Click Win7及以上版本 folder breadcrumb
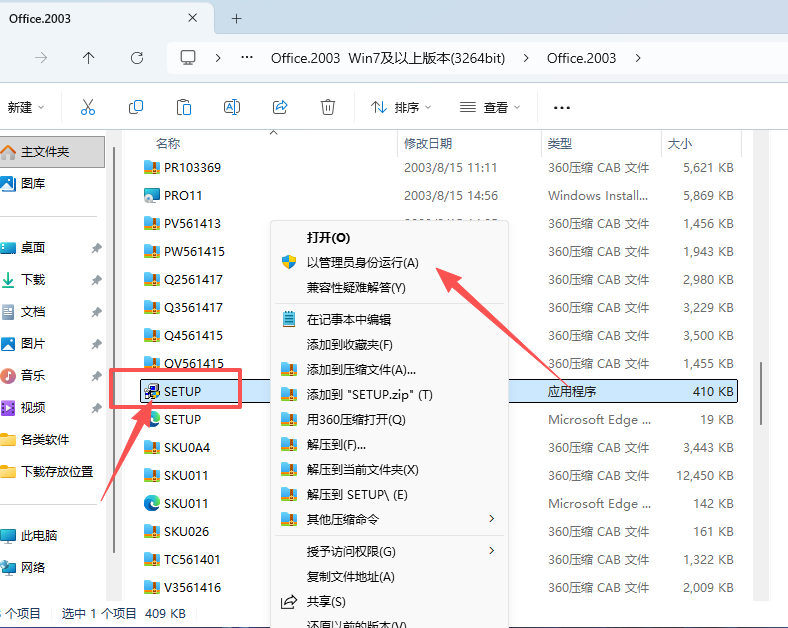Image resolution: width=788 pixels, height=628 pixels. click(x=388, y=58)
